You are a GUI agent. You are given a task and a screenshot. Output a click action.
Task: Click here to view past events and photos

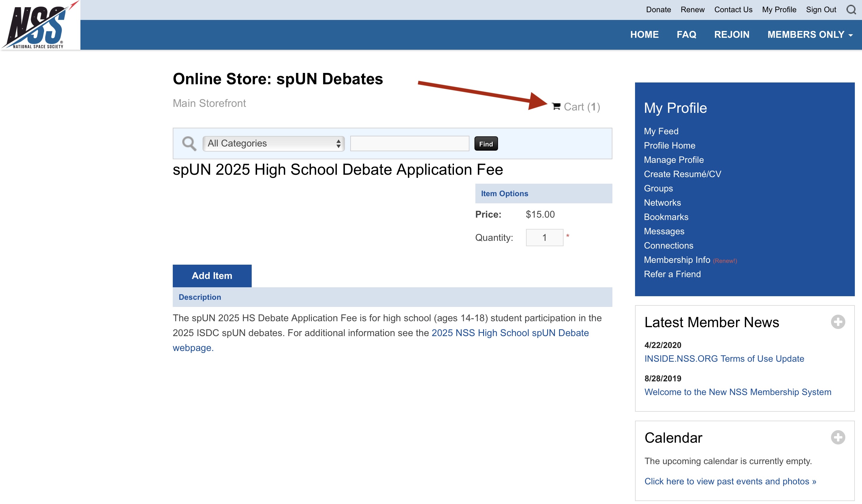click(x=730, y=481)
